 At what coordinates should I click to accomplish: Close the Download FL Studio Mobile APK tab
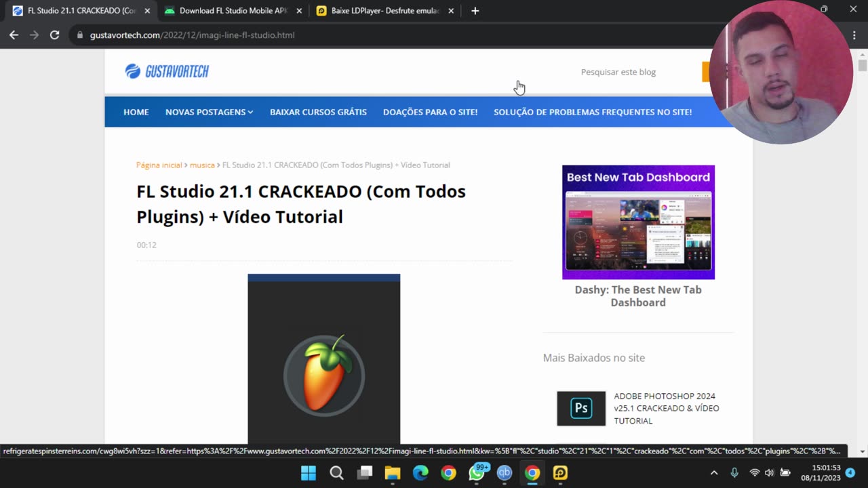299,11
